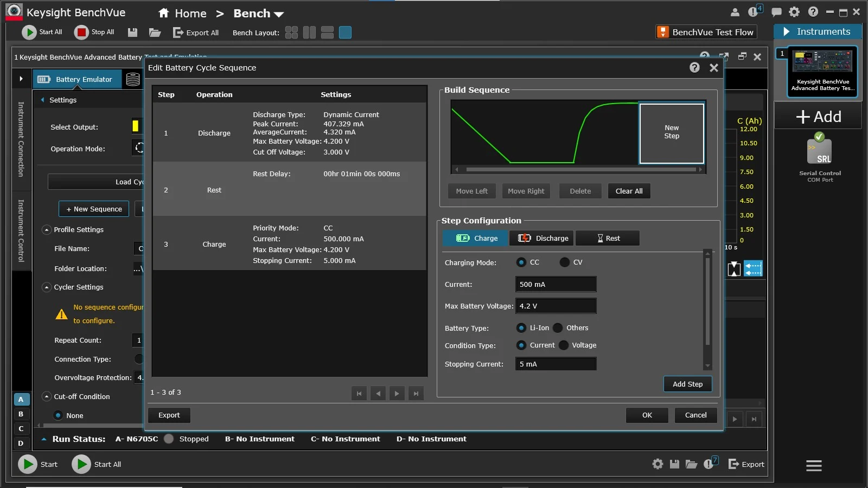Open the help question mark in title bar

pos(813,12)
